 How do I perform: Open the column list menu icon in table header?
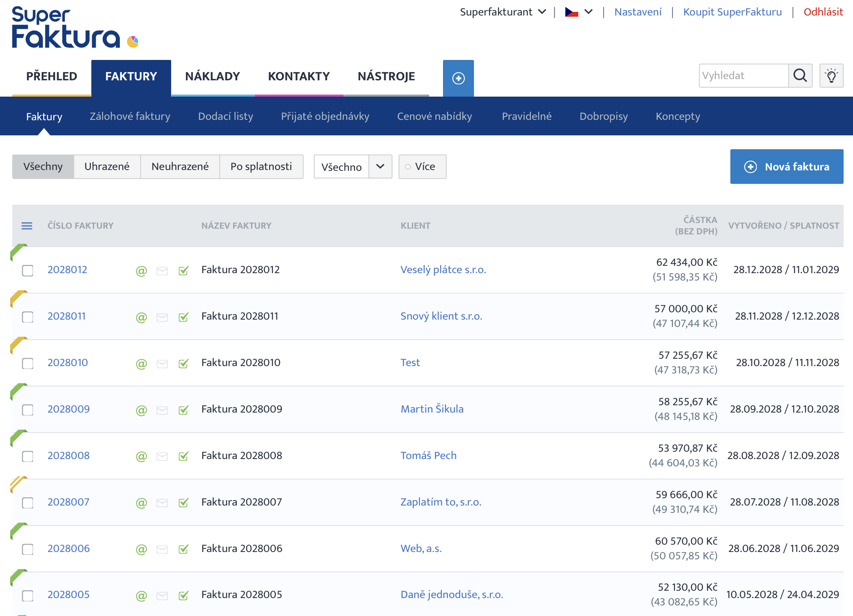point(27,225)
